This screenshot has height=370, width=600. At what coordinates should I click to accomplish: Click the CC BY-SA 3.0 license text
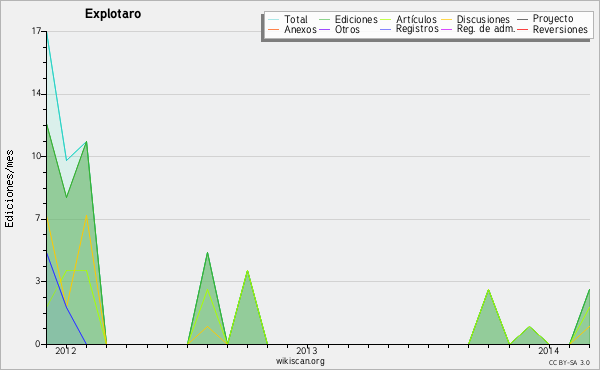569,362
